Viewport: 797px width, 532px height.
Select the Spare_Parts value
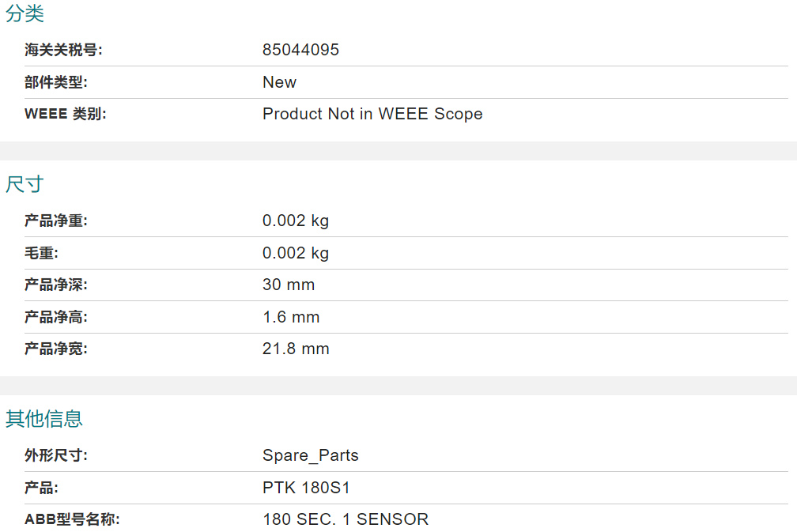(x=311, y=455)
